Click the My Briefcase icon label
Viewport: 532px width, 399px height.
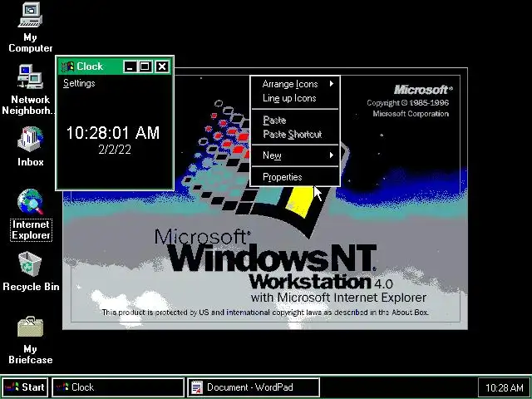[x=30, y=354]
